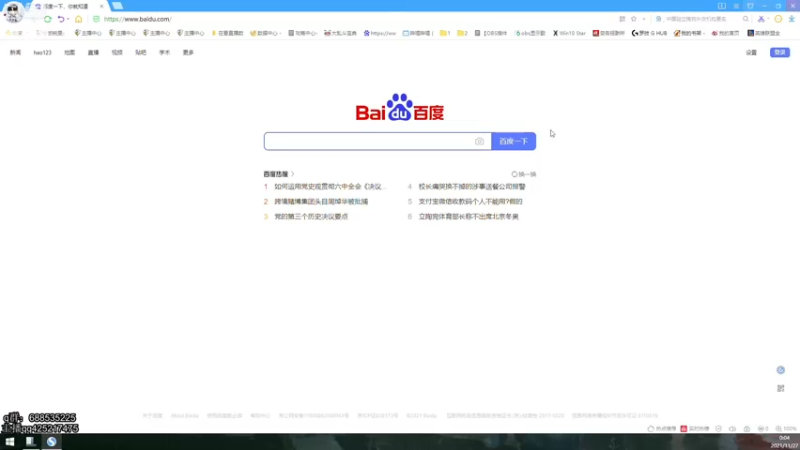Click the blue 登录 login button
800x450 pixels.
point(780,53)
